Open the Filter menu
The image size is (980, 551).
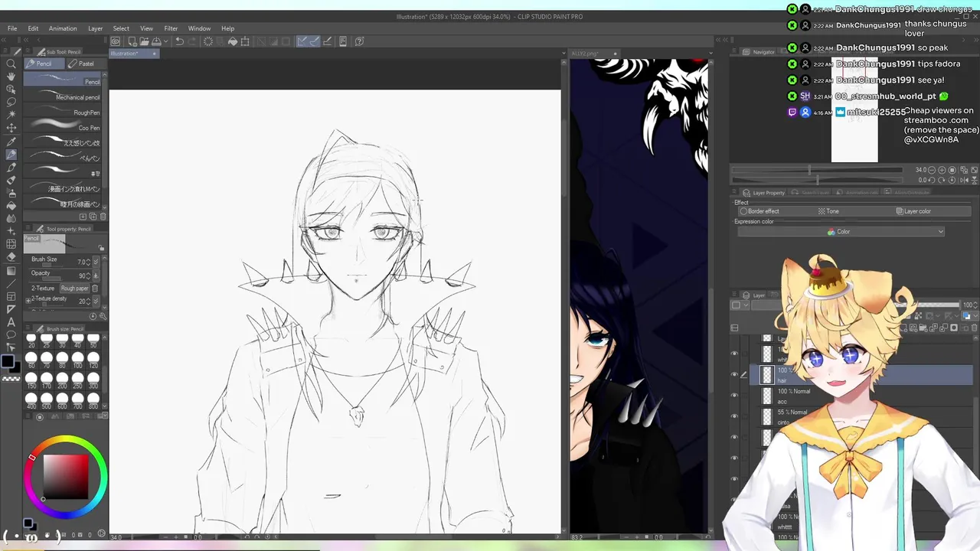pyautogui.click(x=171, y=28)
